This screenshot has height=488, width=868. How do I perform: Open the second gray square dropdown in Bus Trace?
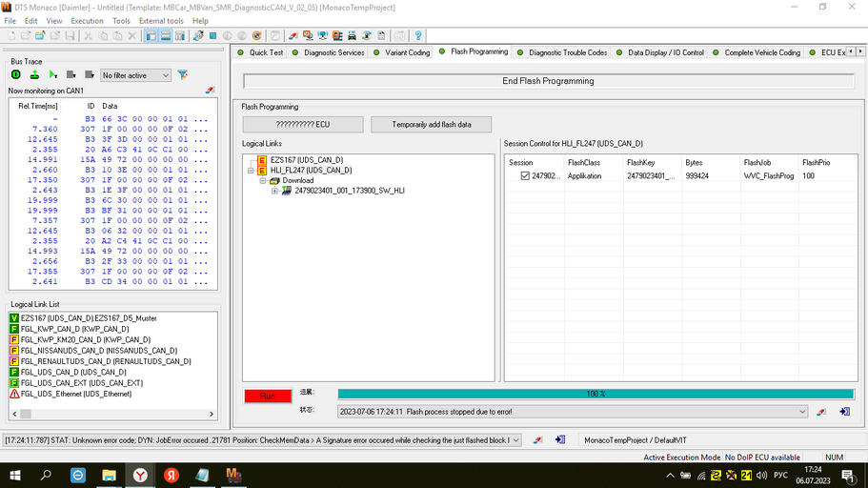[90, 74]
